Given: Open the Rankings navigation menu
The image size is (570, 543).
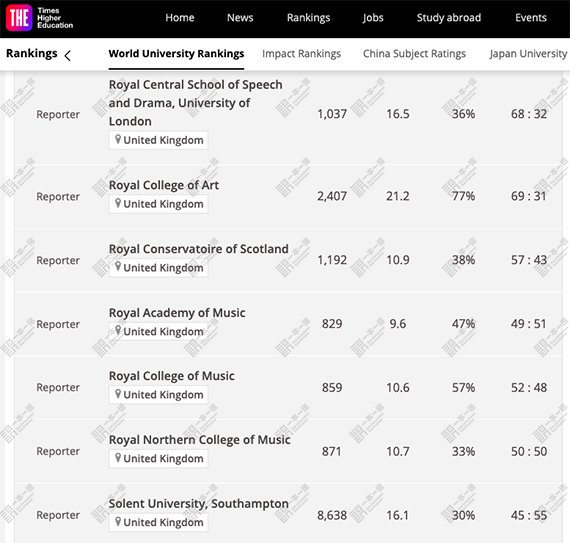Looking at the screenshot, I should coord(308,17).
